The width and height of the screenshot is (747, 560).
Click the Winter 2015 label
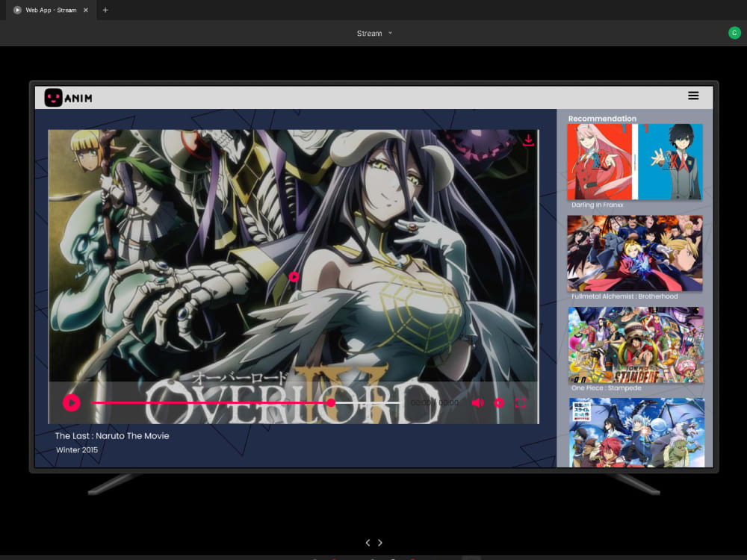[x=77, y=450]
